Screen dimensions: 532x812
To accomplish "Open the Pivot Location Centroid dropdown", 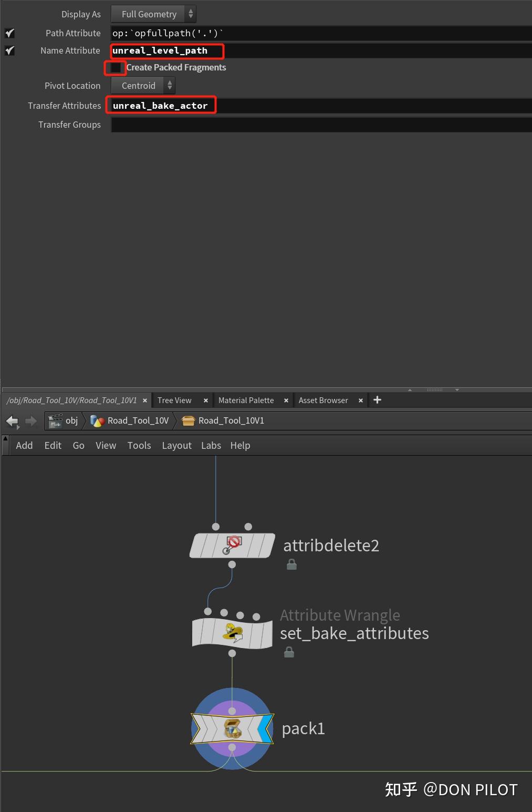I will pos(143,85).
